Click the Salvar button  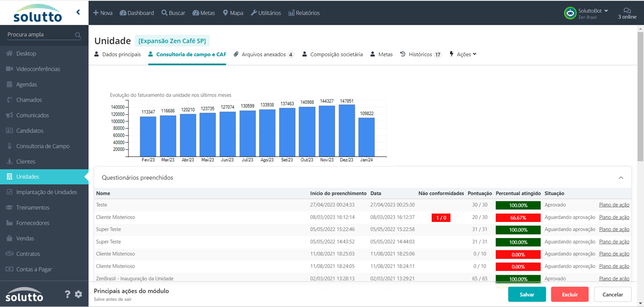tap(527, 294)
